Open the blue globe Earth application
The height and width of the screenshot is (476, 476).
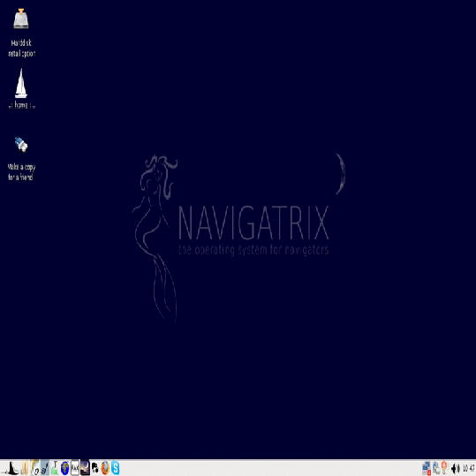[x=64, y=468]
